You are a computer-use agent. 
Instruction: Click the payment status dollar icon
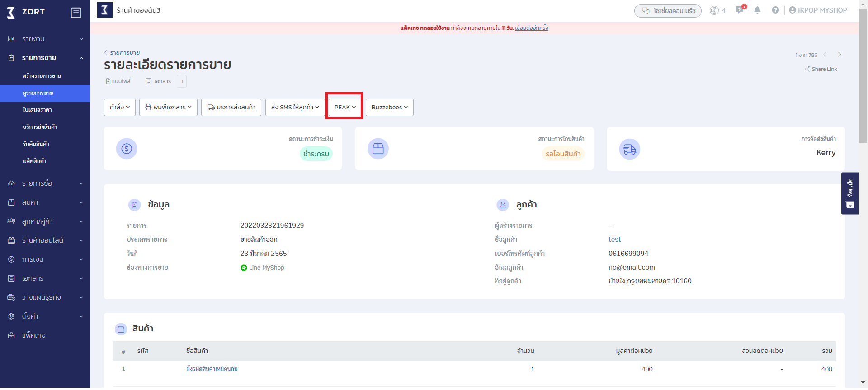pyautogui.click(x=127, y=149)
